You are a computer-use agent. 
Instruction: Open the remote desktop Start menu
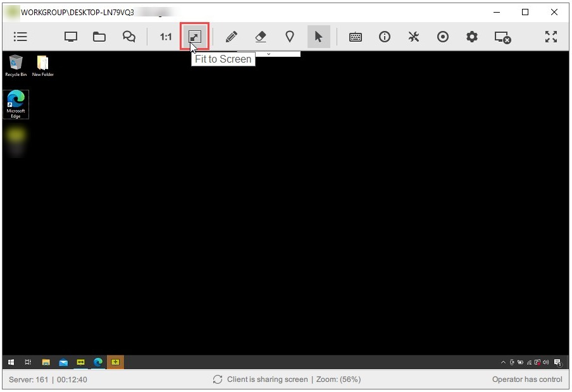(10, 362)
